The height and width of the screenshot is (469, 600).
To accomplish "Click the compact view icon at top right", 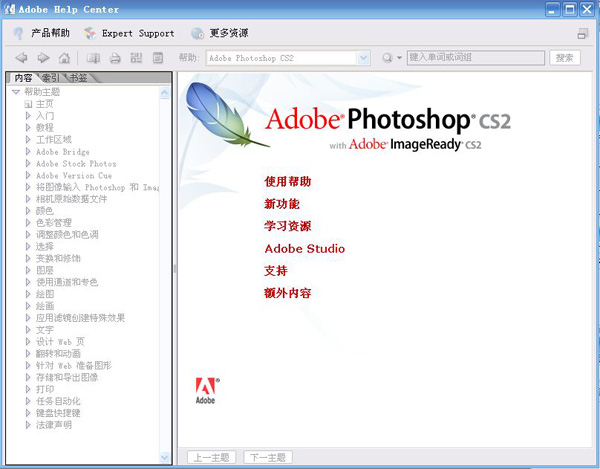I will pos(583,34).
